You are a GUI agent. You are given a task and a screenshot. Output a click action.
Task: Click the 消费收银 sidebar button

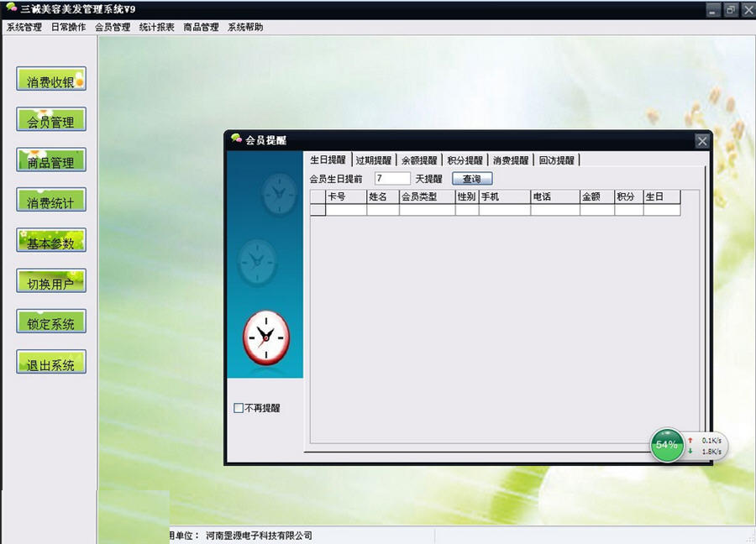tap(51, 79)
